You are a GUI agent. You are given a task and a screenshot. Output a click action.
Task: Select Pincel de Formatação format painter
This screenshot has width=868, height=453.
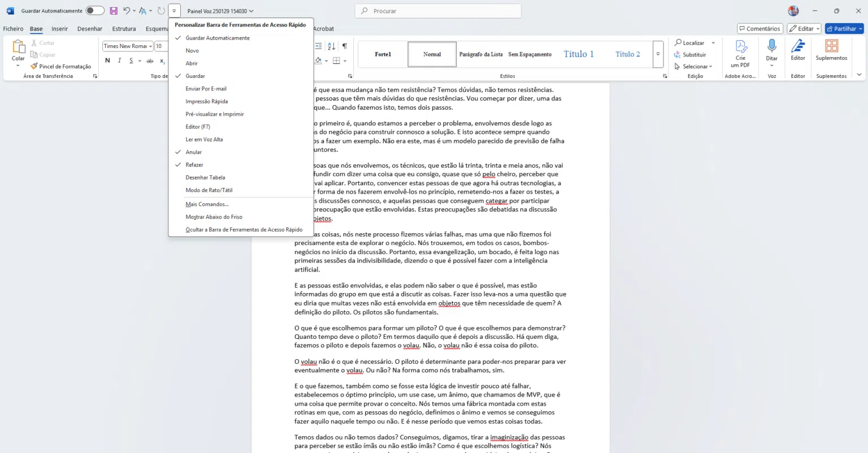pyautogui.click(x=61, y=67)
